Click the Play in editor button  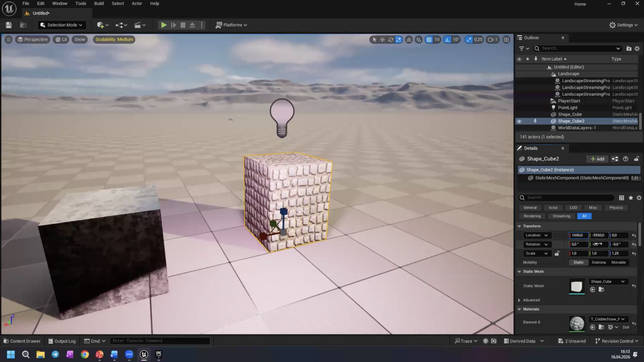pos(164,25)
